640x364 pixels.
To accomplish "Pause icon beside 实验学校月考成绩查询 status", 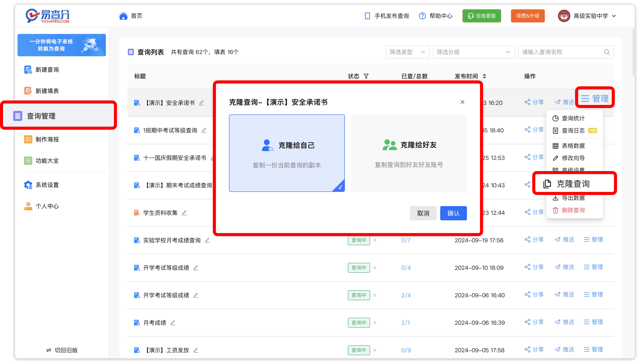I will click(375, 240).
